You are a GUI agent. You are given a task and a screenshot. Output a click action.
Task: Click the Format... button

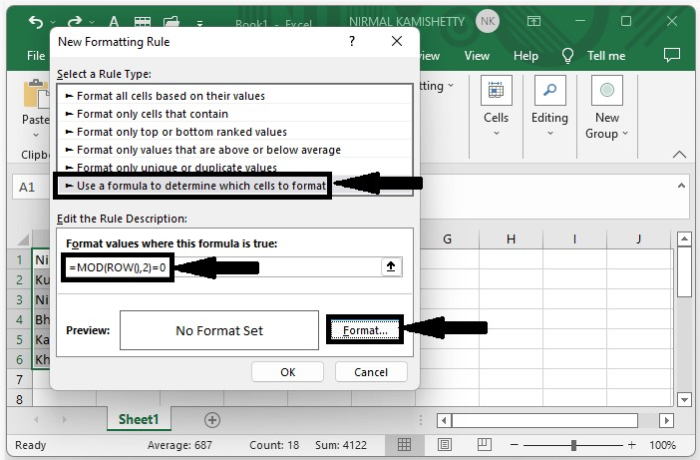point(365,330)
